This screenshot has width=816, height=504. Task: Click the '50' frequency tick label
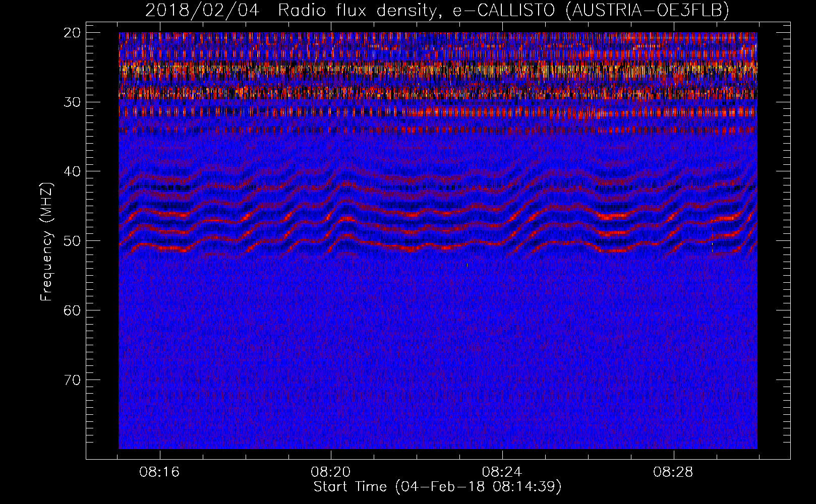tap(73, 241)
